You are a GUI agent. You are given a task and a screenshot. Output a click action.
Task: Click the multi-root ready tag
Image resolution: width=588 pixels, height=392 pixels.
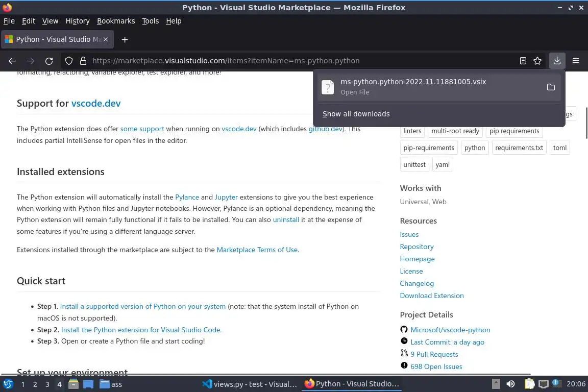point(455,131)
